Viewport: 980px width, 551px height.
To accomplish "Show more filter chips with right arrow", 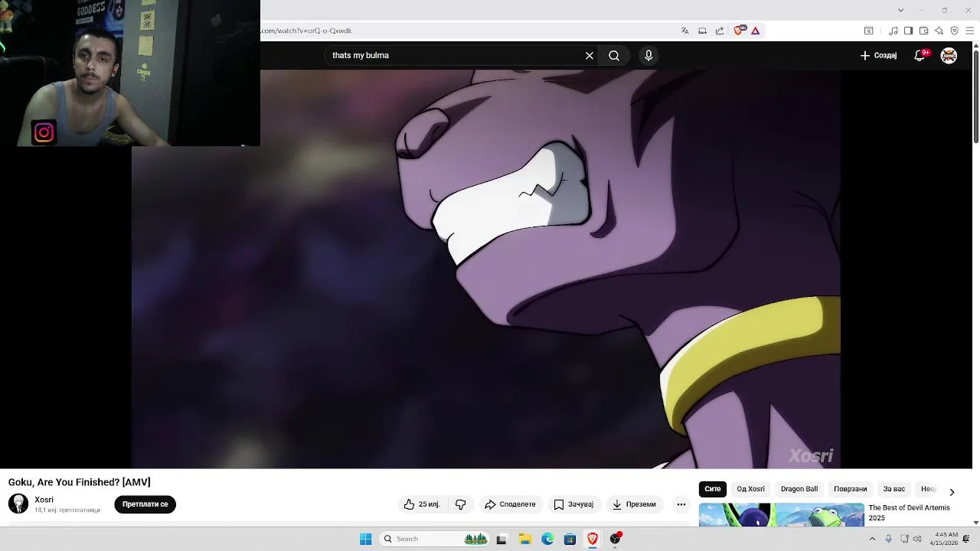I will (x=952, y=491).
